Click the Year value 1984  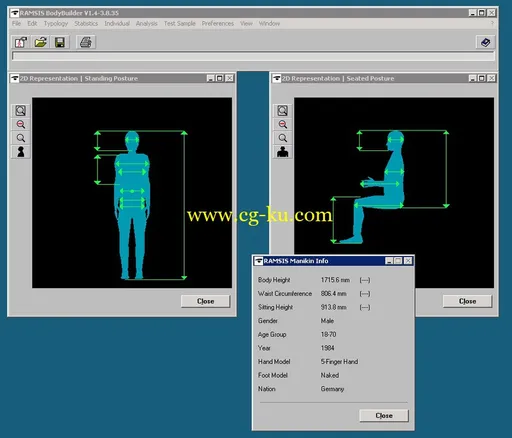[327, 348]
